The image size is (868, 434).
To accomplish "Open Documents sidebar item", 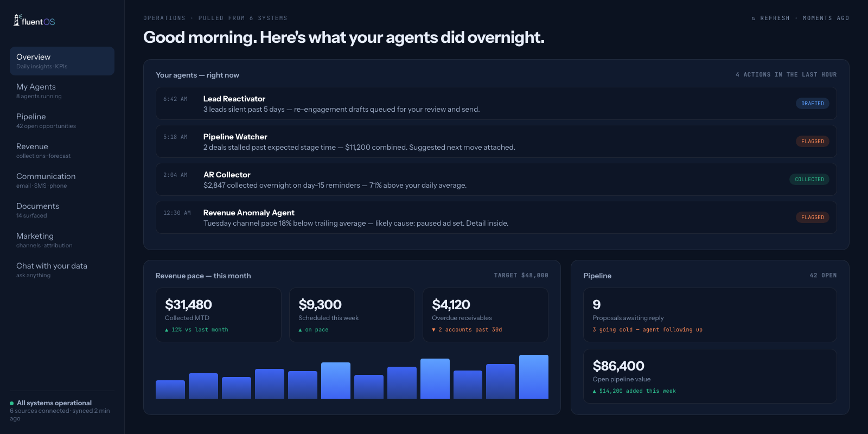I will (62, 210).
